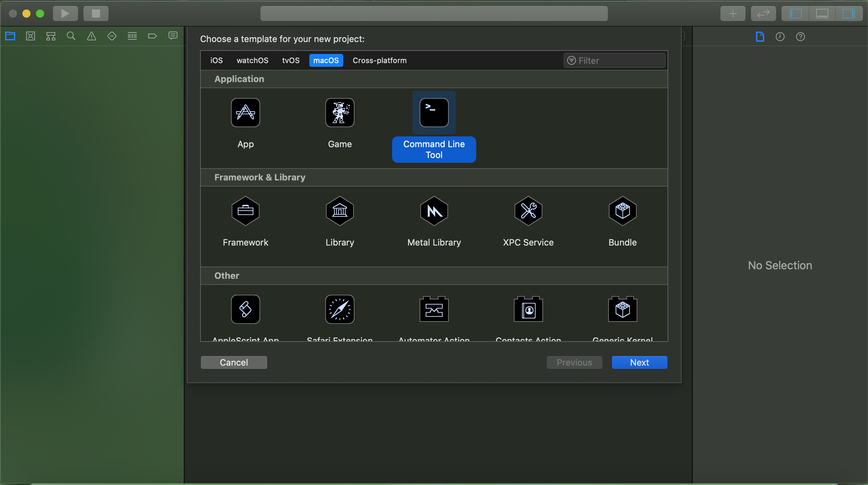Choose the Contacts Action template
Viewport: 868px width, 485px height.
pyautogui.click(x=528, y=309)
